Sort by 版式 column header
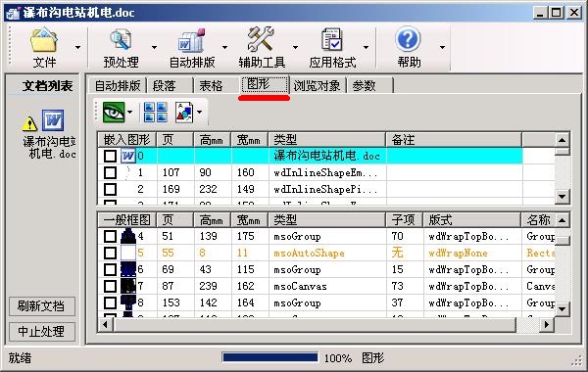The width and height of the screenshot is (588, 372). coord(471,219)
